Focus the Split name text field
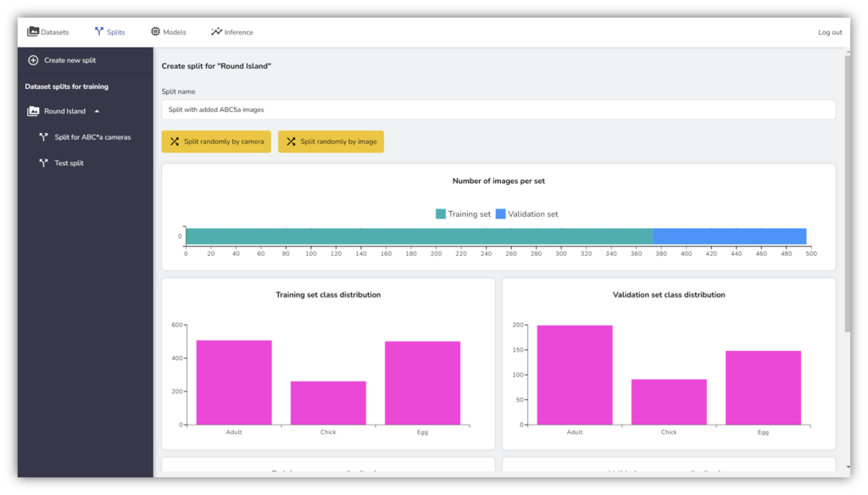 coord(498,109)
